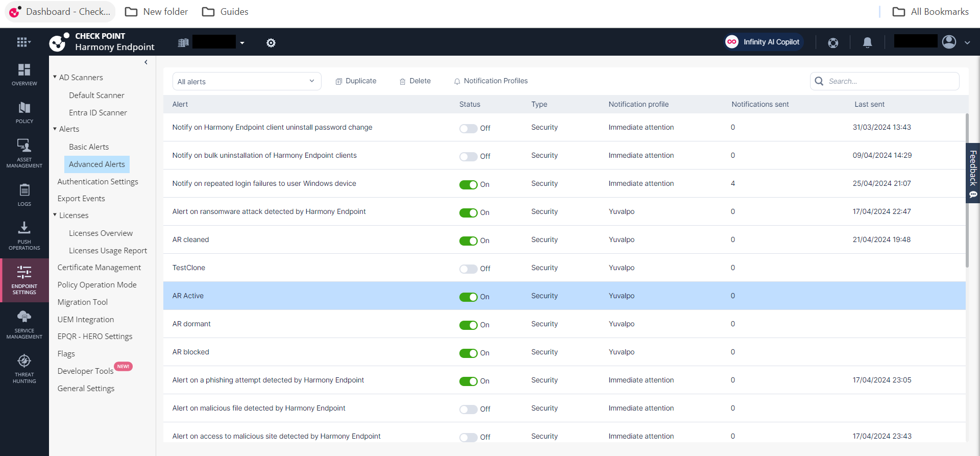Open the Logs sidebar icon
980x456 pixels.
pos(24,195)
